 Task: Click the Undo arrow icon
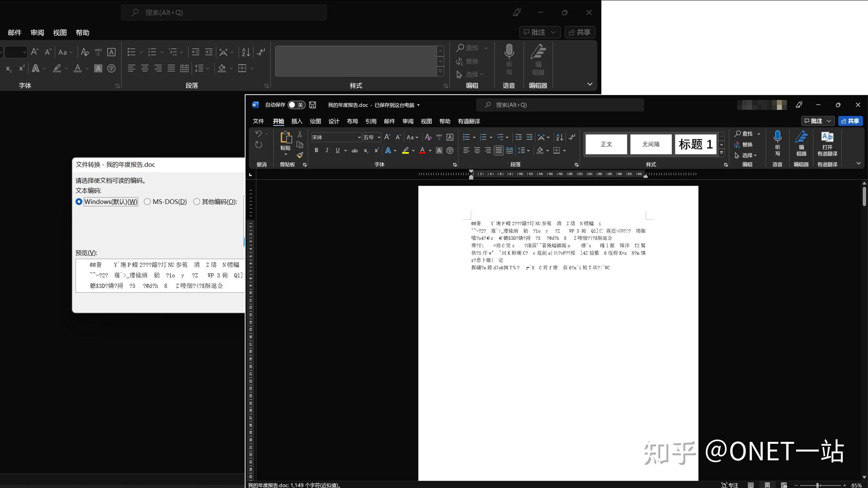[x=259, y=134]
